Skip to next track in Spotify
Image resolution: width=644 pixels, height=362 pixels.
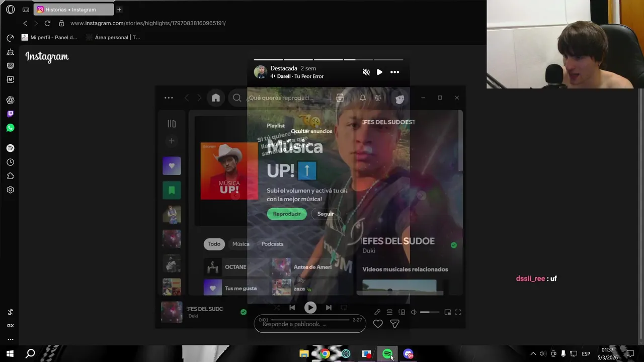329,307
